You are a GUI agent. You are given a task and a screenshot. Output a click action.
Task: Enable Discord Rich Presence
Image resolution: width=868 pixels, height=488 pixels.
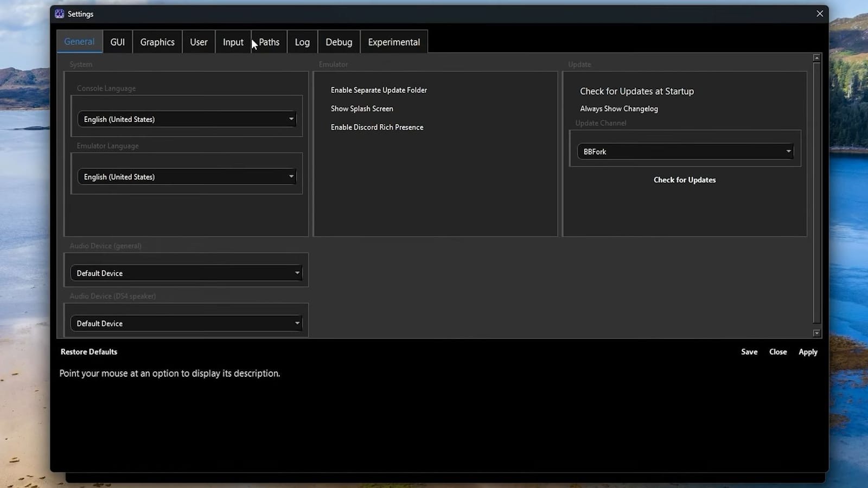click(377, 127)
